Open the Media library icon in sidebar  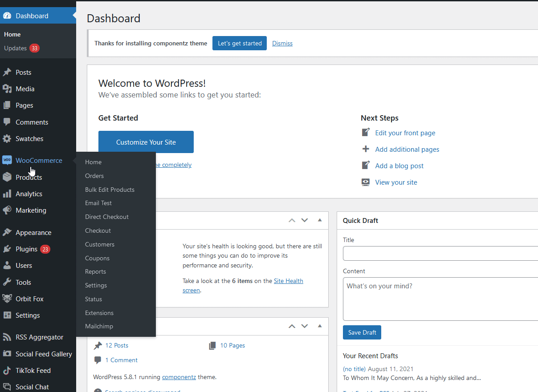coord(8,89)
